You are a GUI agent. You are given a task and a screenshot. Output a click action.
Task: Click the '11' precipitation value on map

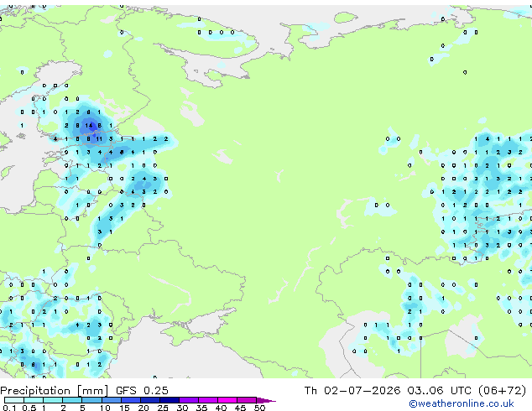click(x=99, y=138)
